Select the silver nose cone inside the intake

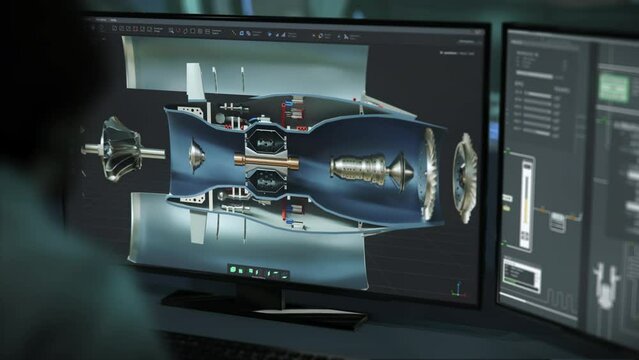(x=196, y=155)
